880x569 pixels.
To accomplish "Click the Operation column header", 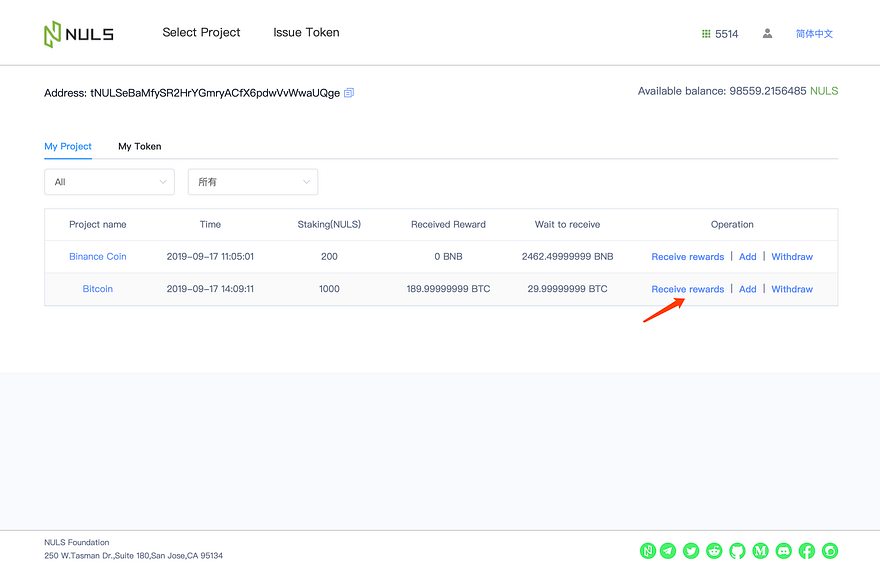I will point(732,224).
